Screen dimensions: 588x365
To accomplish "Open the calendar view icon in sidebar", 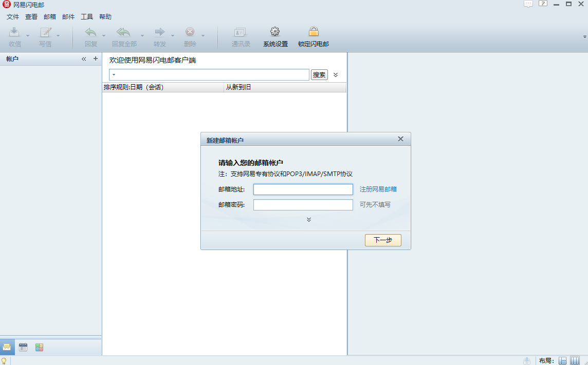I will 23,348.
